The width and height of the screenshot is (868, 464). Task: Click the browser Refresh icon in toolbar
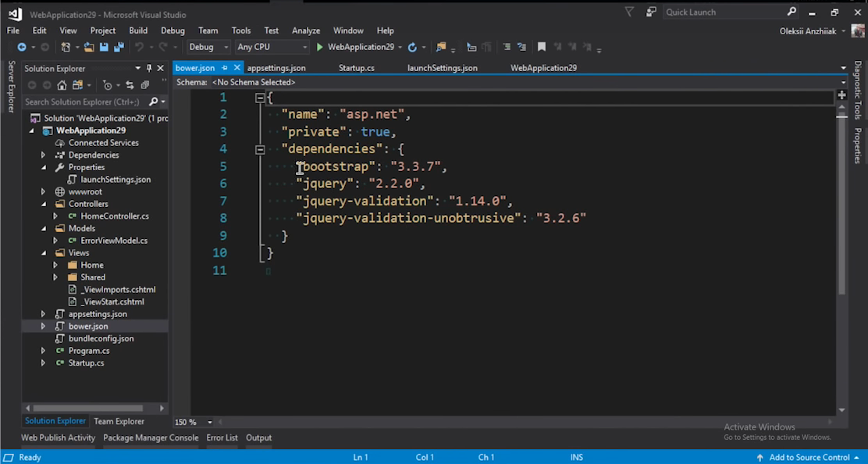coord(412,47)
